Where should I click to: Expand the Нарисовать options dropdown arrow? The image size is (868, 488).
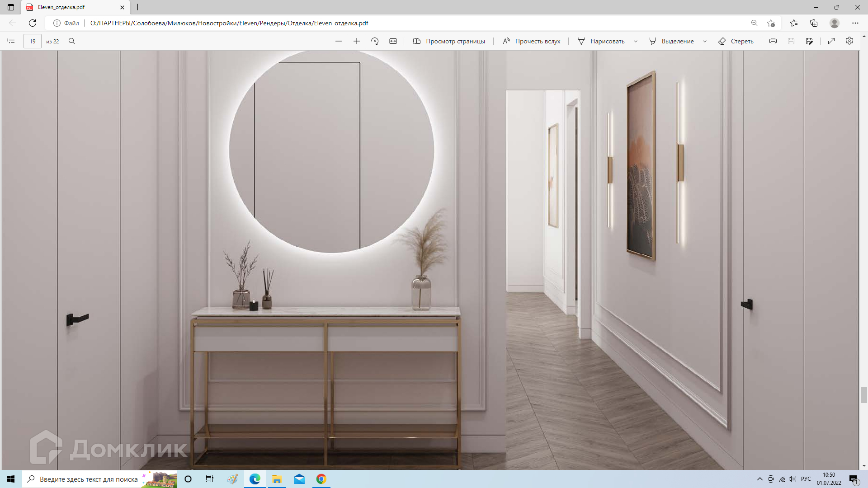click(636, 41)
